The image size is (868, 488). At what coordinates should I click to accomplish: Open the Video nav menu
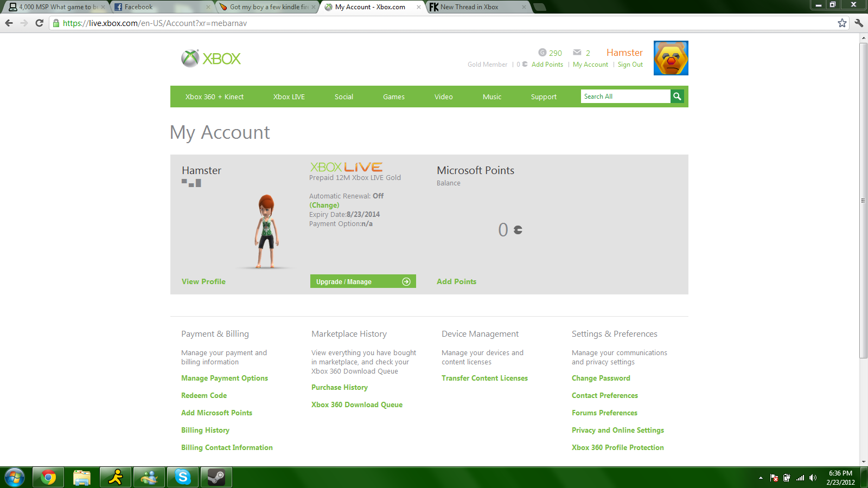click(444, 97)
